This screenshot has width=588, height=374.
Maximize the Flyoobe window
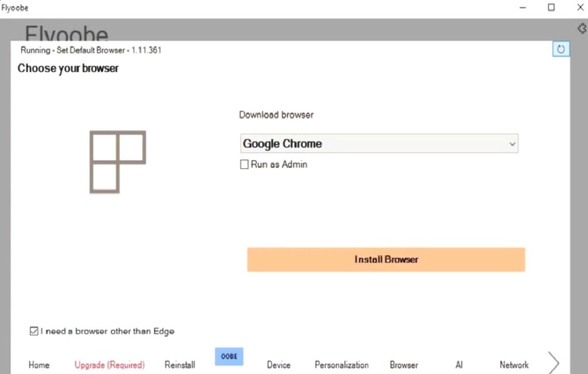pos(551,7)
